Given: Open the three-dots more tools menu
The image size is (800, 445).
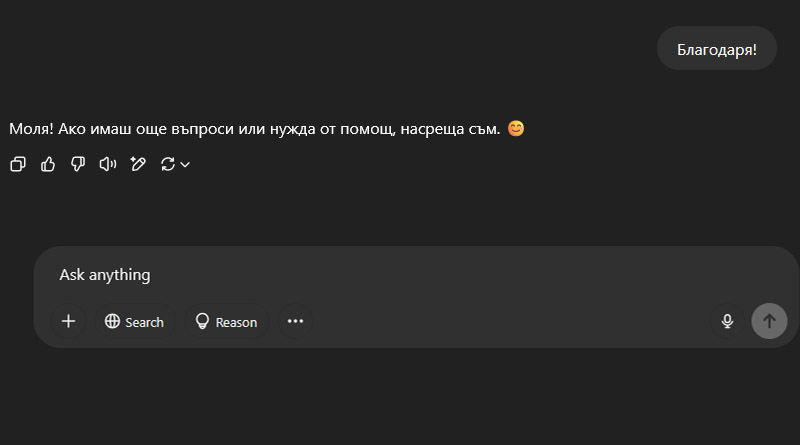Looking at the screenshot, I should click(295, 321).
